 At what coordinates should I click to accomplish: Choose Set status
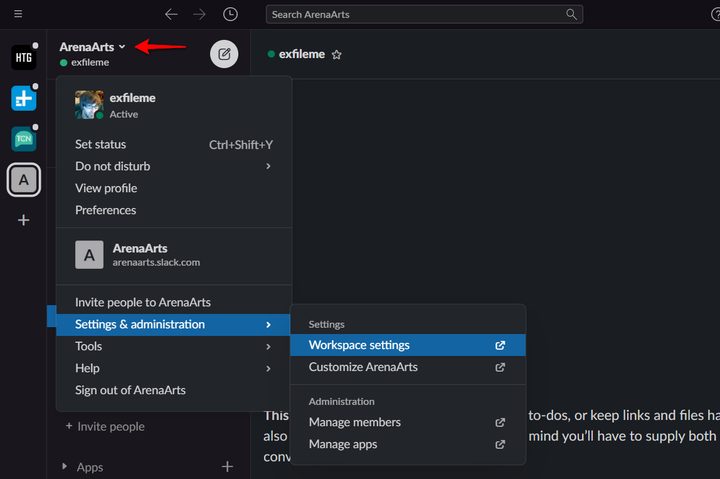pos(174,144)
